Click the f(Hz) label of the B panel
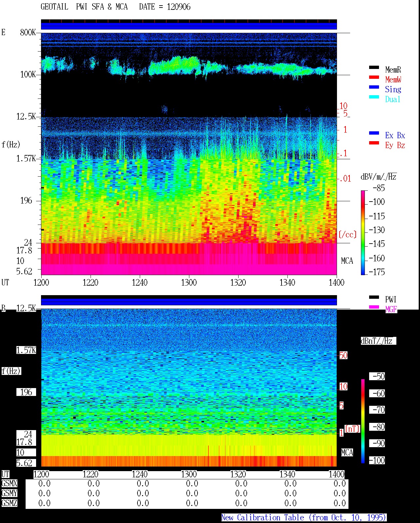420x523 pixels. [11, 371]
